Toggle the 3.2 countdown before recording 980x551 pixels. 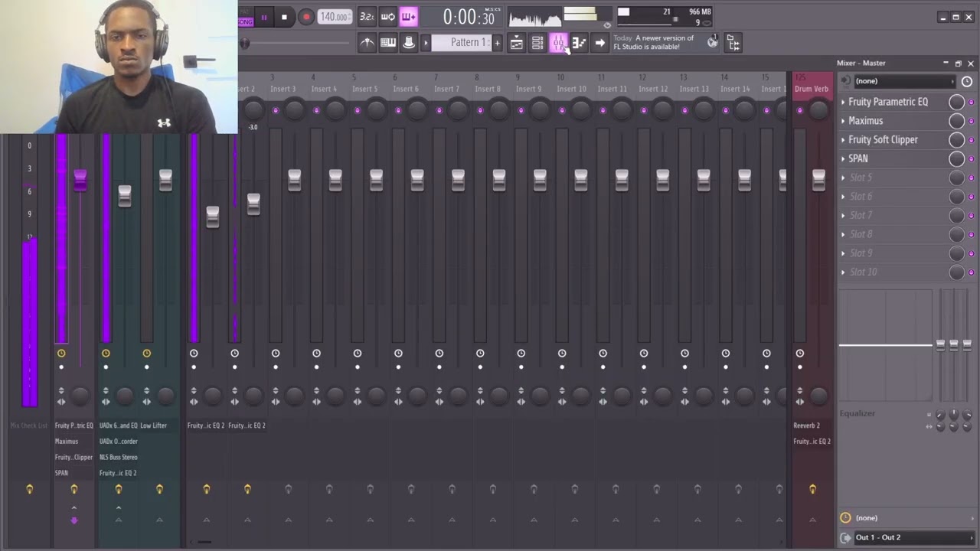367,17
